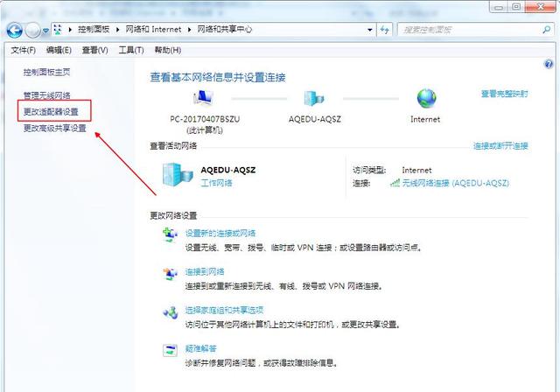Open the 文件(F) menu

click(x=24, y=51)
